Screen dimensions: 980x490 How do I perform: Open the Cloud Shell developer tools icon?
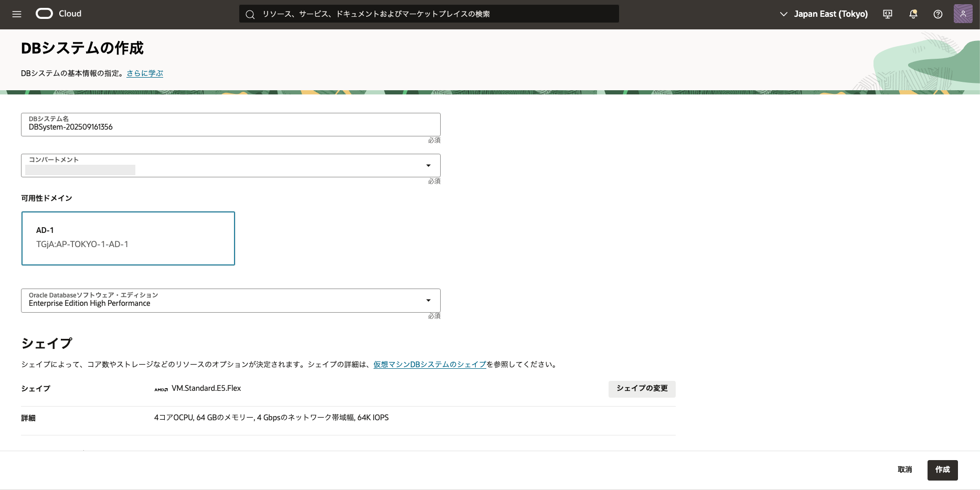(x=888, y=14)
